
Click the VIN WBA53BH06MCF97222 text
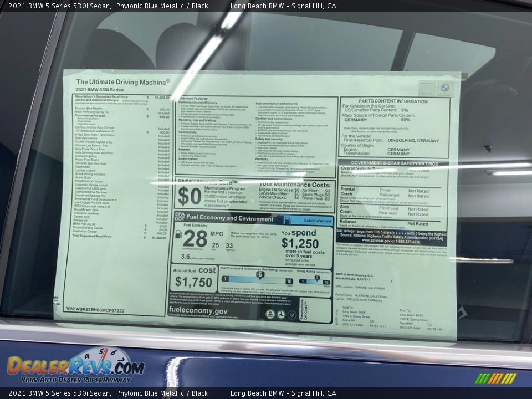click(96, 310)
